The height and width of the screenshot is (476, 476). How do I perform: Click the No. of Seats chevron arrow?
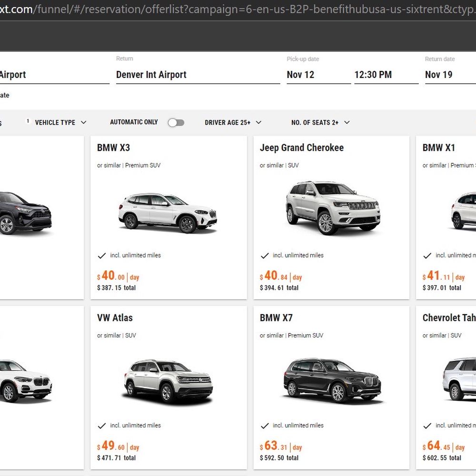pos(347,122)
